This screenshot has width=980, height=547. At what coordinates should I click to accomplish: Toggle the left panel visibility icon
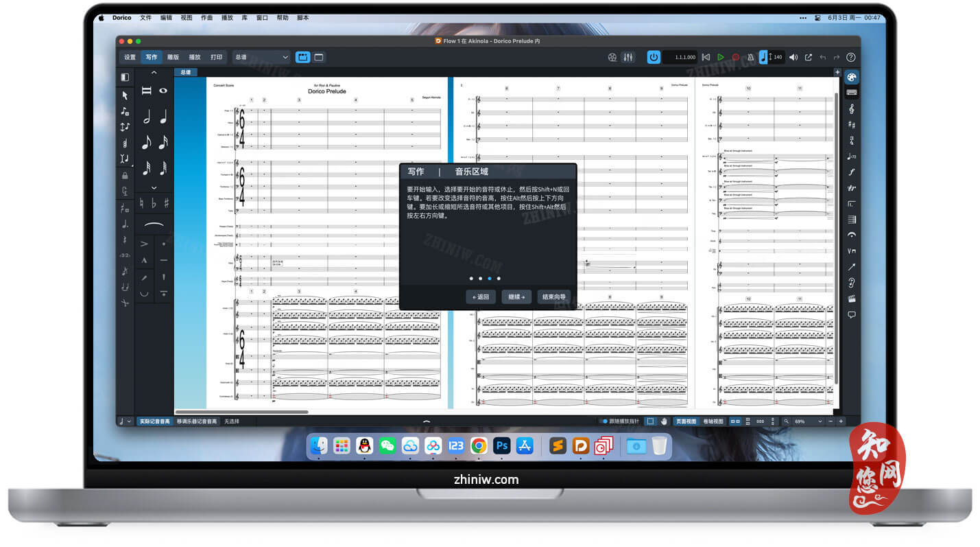pos(125,78)
